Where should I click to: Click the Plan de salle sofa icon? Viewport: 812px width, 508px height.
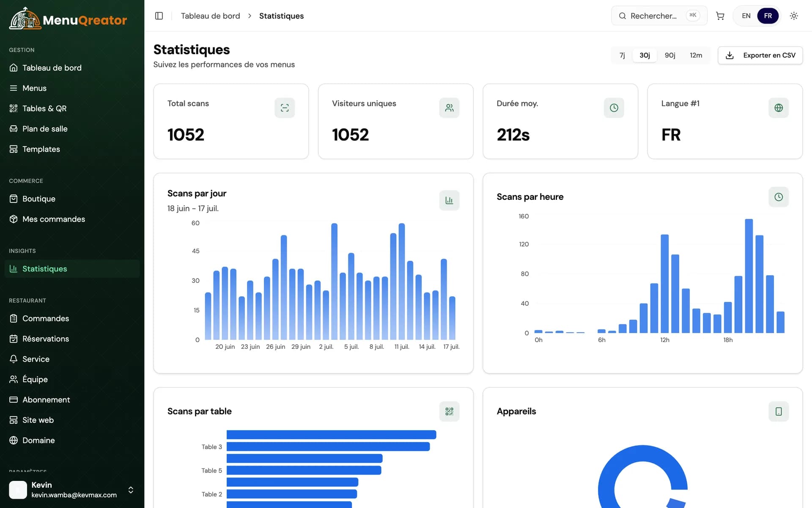pos(14,129)
